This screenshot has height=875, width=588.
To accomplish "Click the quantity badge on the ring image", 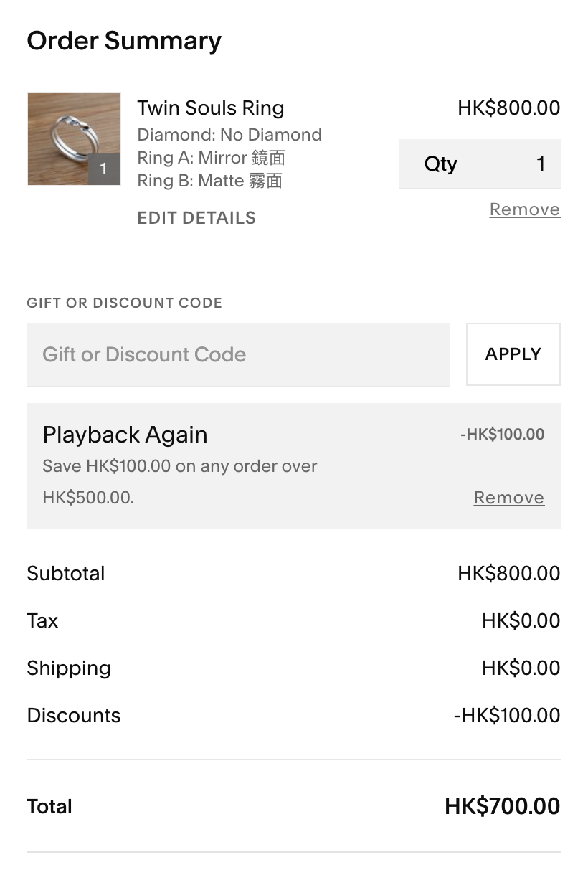I will (104, 169).
